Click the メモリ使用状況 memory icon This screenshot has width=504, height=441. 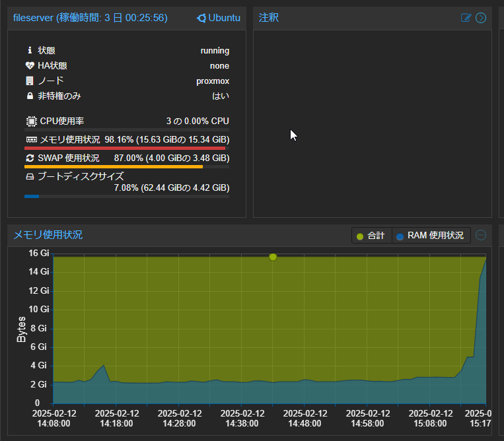(31, 140)
